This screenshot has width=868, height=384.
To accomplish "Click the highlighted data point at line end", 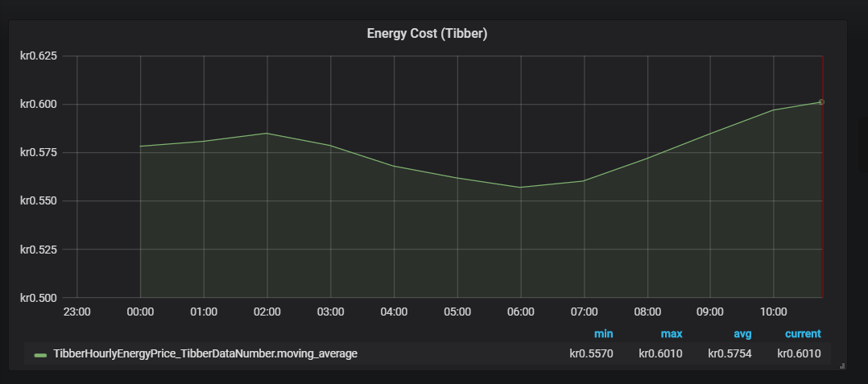I will click(821, 102).
